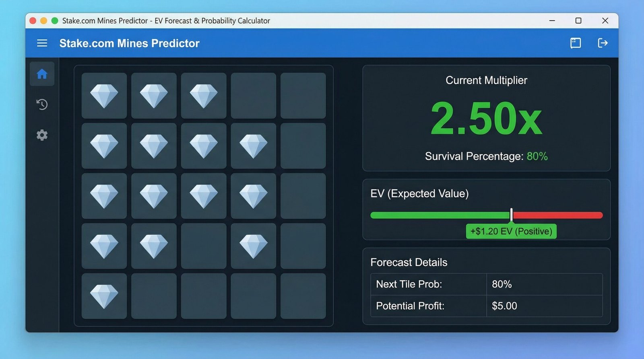644x359 pixels.
Task: Select the diamond tile in row one, column three
Action: coord(204,96)
